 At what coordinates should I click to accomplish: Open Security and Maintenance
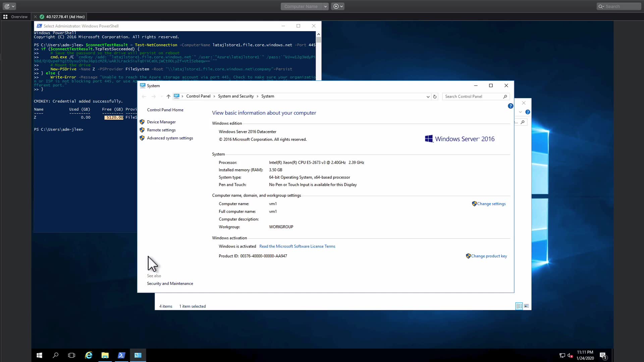pos(170,284)
